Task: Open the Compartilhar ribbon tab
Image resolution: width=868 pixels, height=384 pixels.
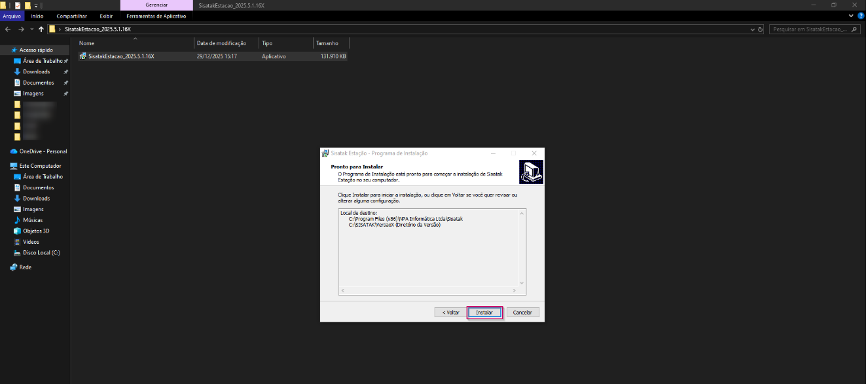Action: click(71, 16)
